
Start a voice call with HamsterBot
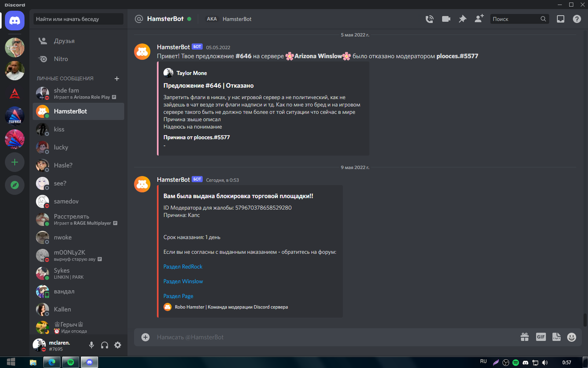[429, 19]
